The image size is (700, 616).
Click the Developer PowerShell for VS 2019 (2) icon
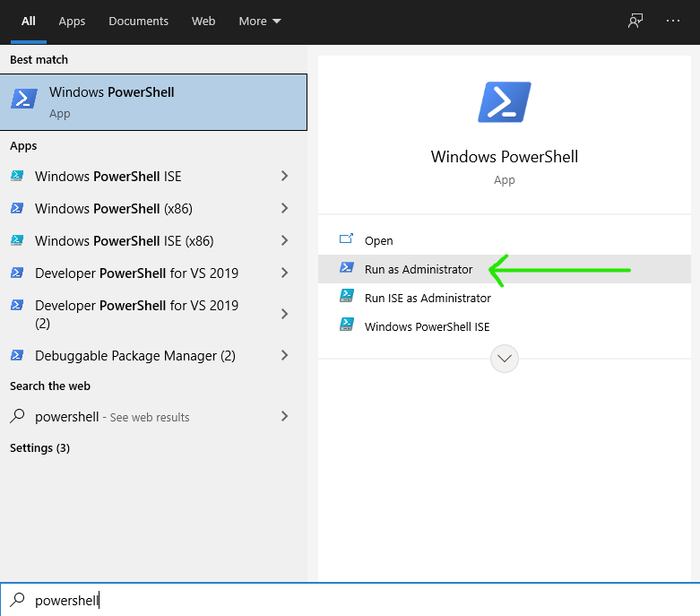(17, 305)
